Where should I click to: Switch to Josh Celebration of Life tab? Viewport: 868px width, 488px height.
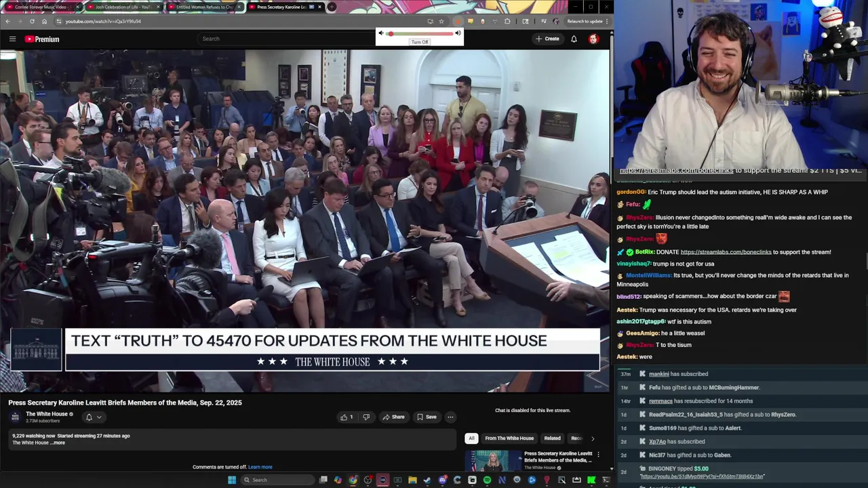tap(123, 7)
